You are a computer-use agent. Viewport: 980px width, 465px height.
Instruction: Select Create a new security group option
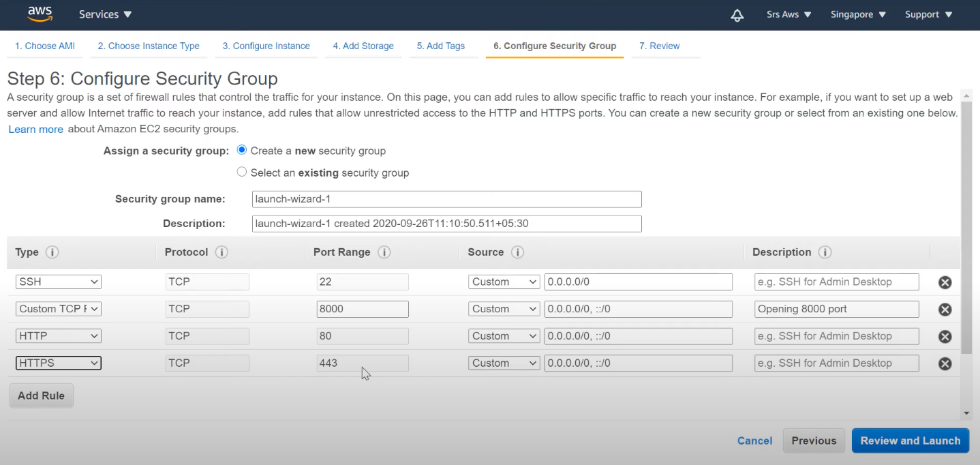pos(242,150)
